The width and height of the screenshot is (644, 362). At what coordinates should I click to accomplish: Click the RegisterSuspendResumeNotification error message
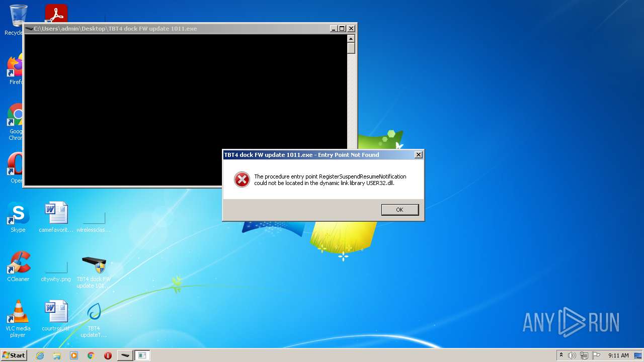pos(330,180)
